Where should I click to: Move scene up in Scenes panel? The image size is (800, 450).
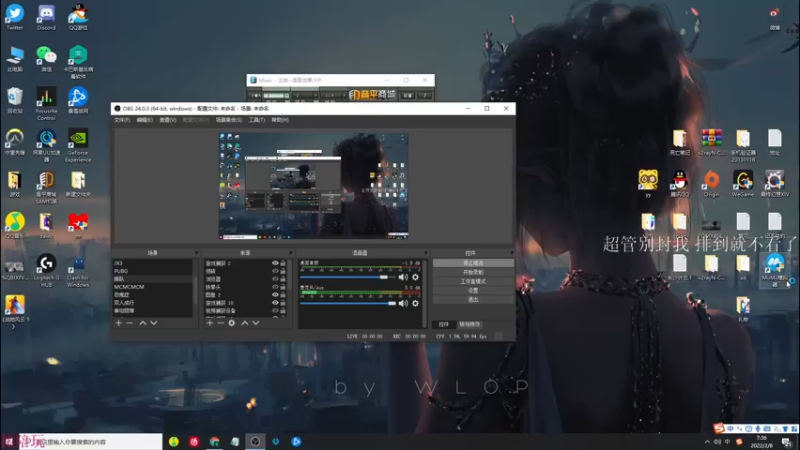143,323
